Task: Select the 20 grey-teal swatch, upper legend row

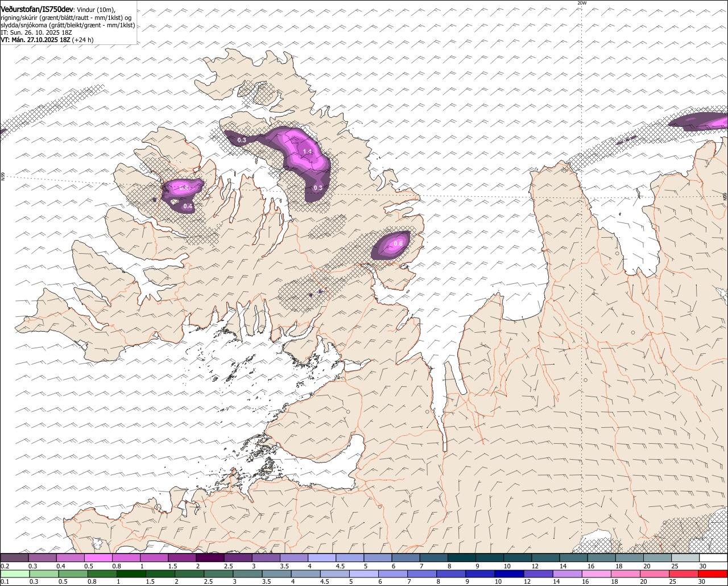Action: pos(657,558)
